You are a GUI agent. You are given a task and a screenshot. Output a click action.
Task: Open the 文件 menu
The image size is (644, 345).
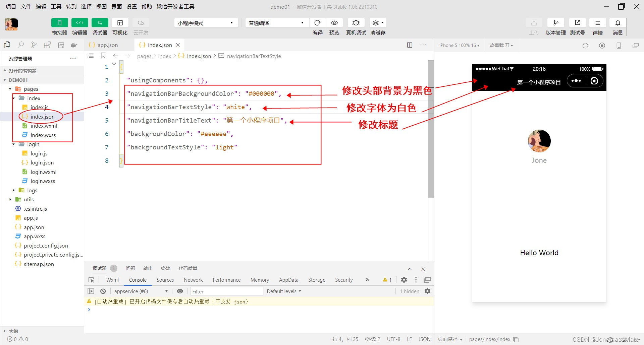[x=26, y=6]
